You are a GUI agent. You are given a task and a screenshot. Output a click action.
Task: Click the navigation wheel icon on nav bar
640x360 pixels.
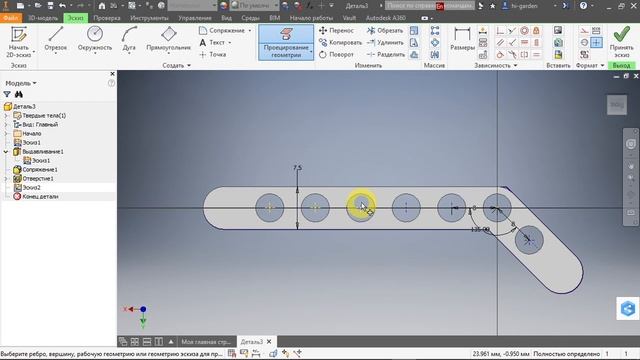pyautogui.click(x=631, y=144)
